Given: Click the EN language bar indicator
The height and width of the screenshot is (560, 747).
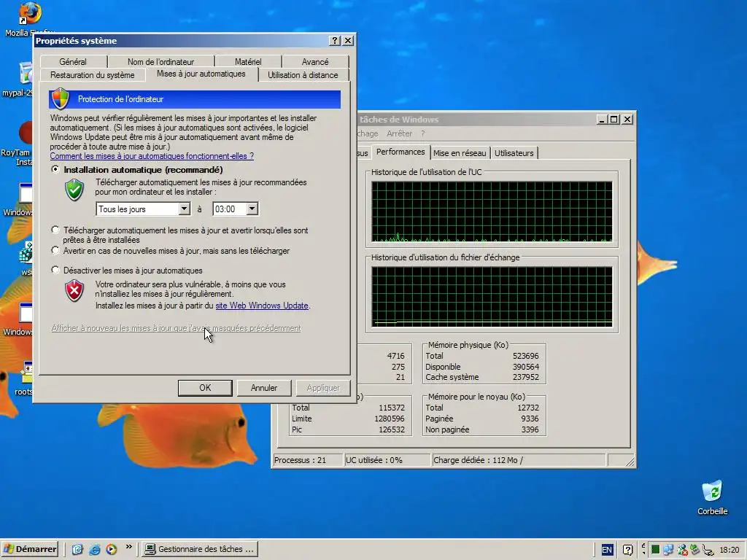Looking at the screenshot, I should click(606, 550).
